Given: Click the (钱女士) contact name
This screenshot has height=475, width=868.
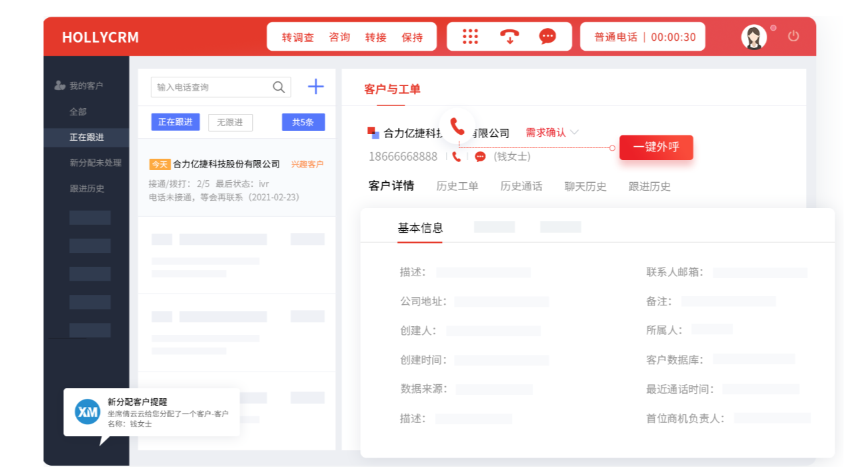Looking at the screenshot, I should coord(512,157).
